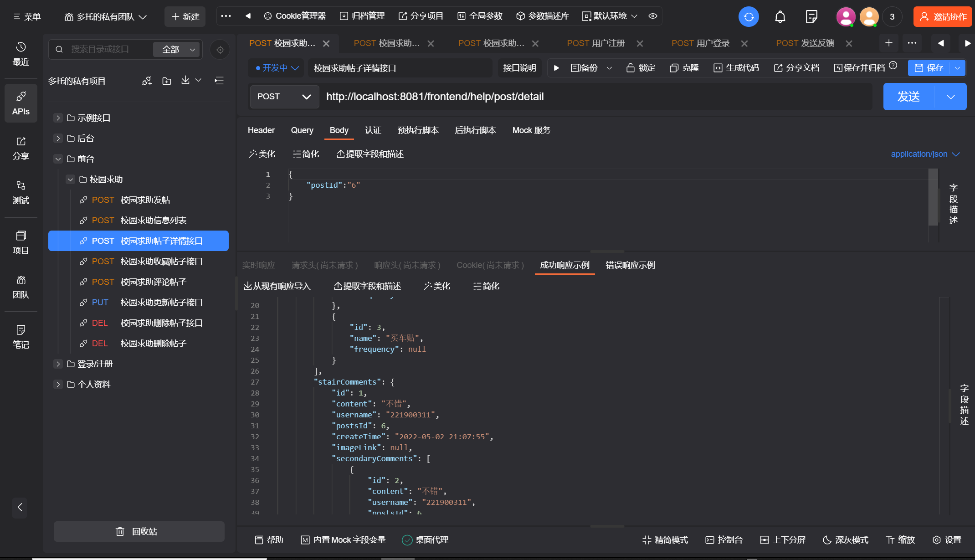The width and height of the screenshot is (975, 560).
Task: Toggle the environment preview eye icon
Action: click(x=653, y=16)
